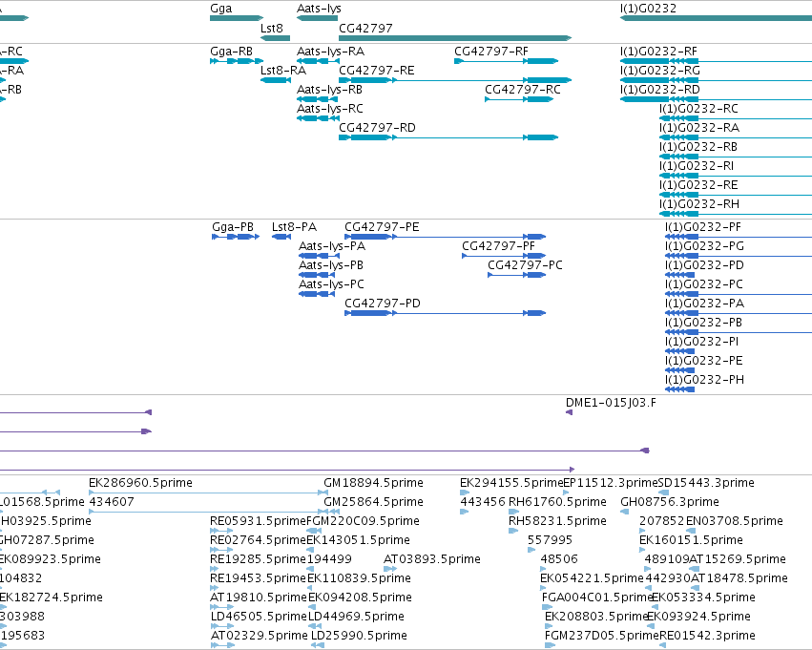Image resolution: width=812 pixels, height=650 pixels.
Task: Select transcript l(1)G0232-RG
Action: 717,80
